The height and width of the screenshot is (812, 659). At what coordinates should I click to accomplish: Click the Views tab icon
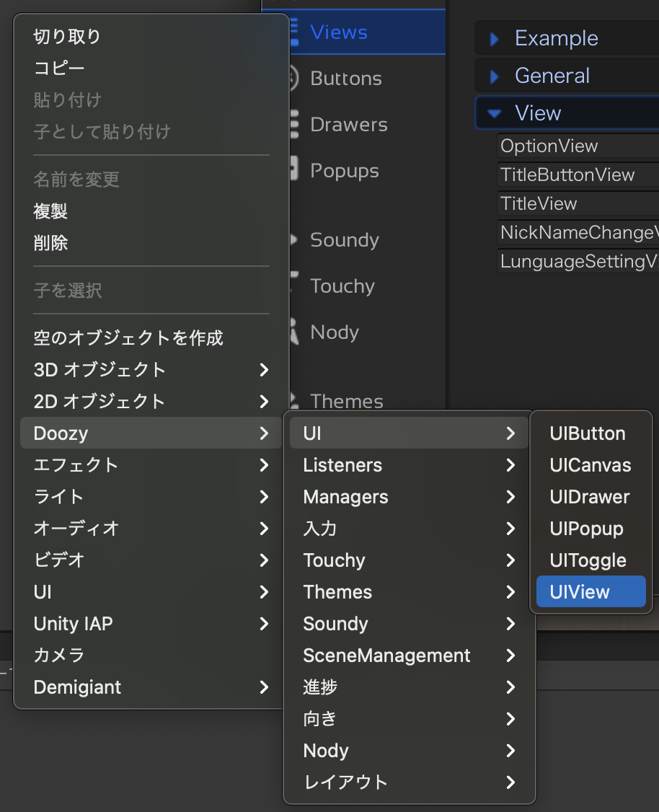pyautogui.click(x=294, y=32)
